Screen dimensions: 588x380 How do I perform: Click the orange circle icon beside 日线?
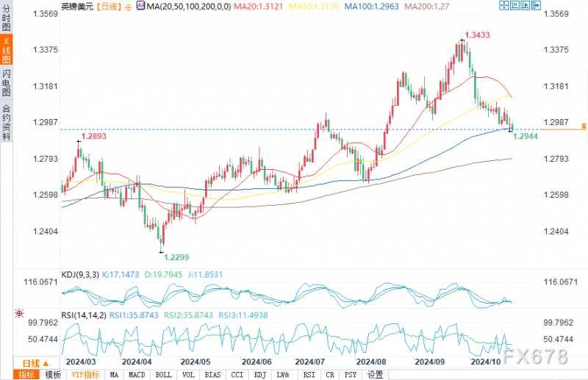click(x=128, y=7)
